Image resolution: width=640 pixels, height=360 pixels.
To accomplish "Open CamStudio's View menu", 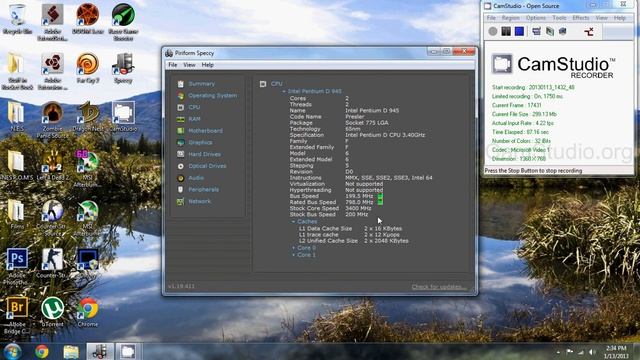I will point(602,18).
